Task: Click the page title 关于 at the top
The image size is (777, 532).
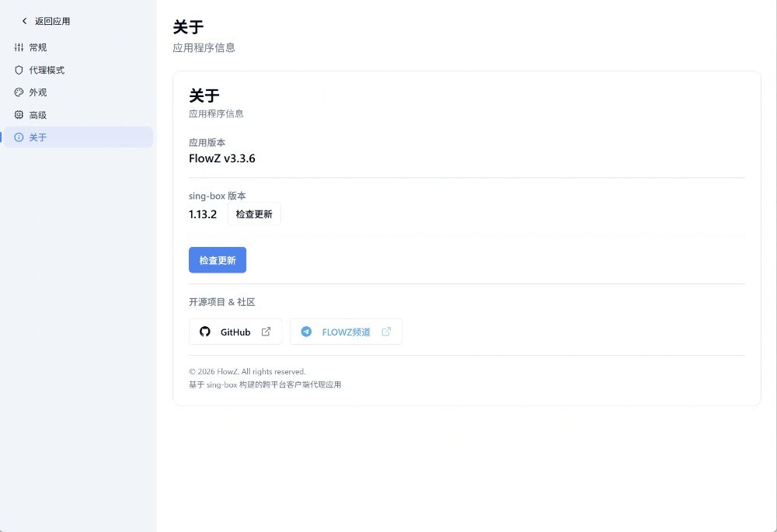Action: pos(188,26)
